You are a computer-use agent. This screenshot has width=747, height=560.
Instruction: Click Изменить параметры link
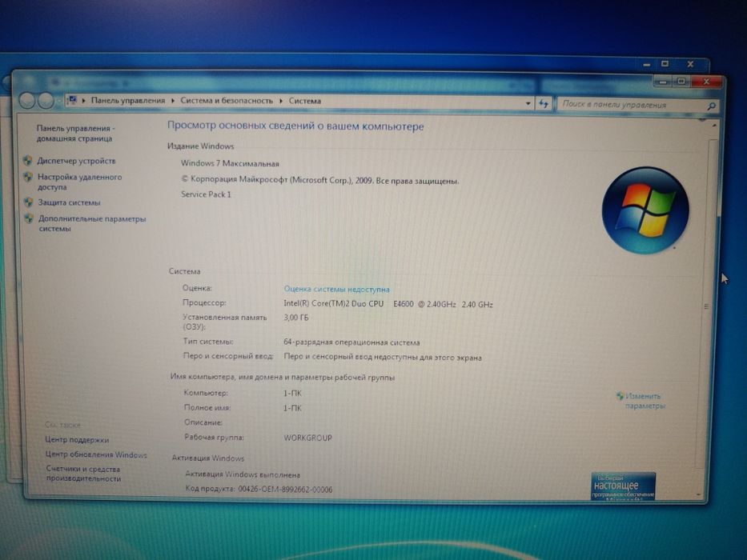click(645, 401)
